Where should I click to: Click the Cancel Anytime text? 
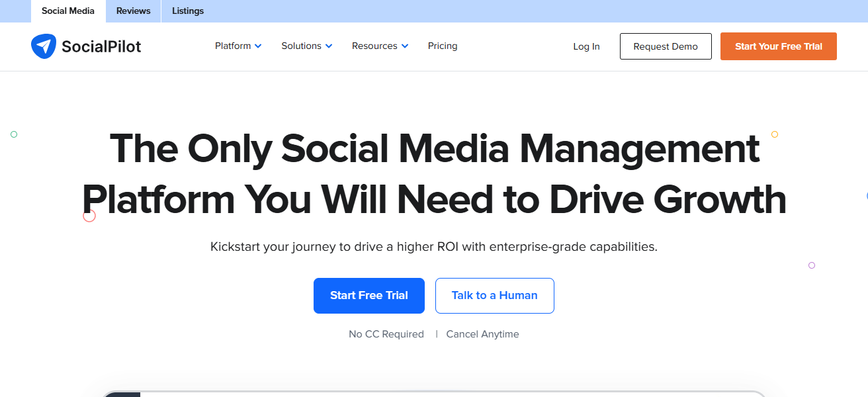pos(482,334)
